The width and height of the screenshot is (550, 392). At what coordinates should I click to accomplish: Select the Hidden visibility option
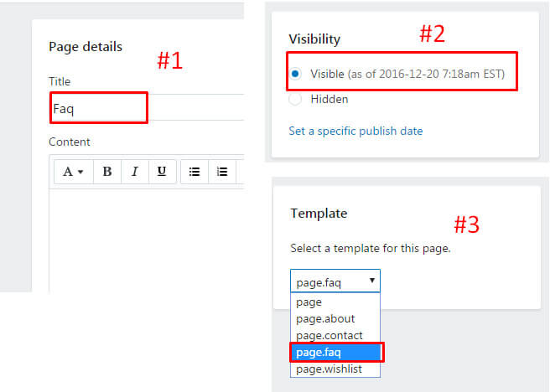coord(295,99)
